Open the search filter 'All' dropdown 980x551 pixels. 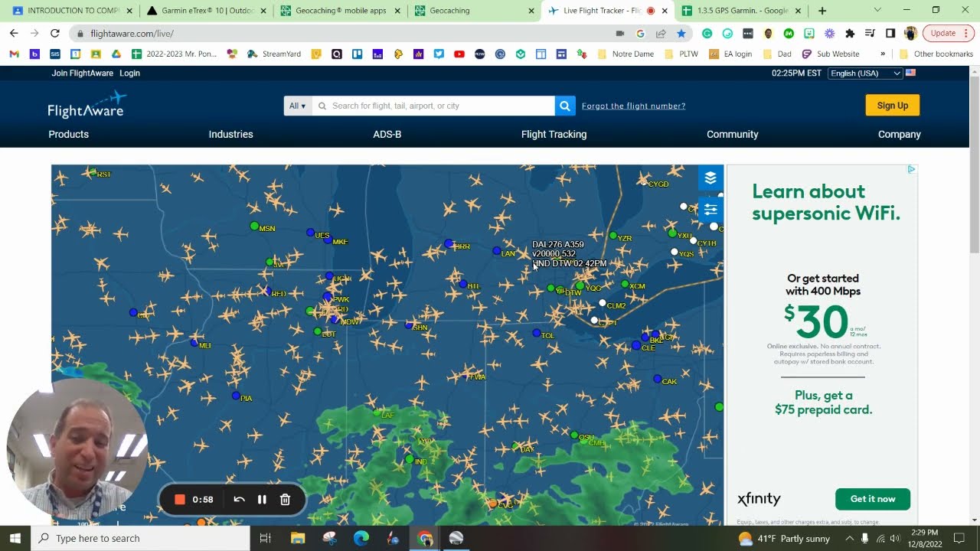click(x=297, y=106)
